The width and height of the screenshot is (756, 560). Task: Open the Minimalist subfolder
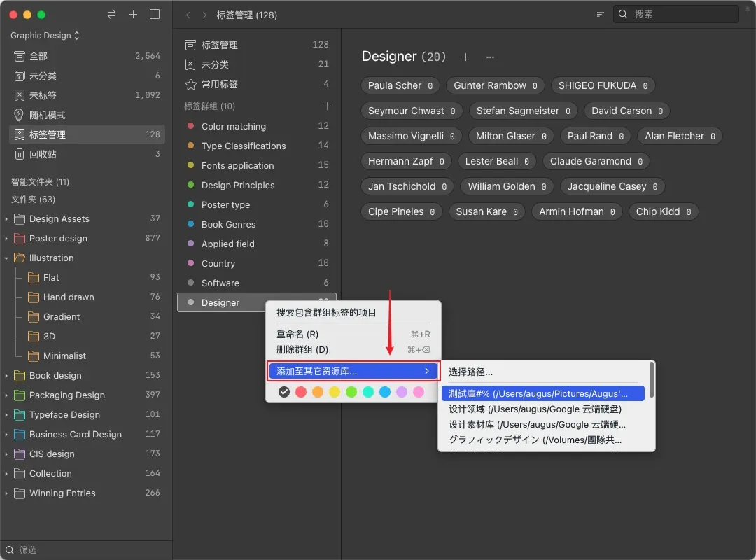pos(94,356)
